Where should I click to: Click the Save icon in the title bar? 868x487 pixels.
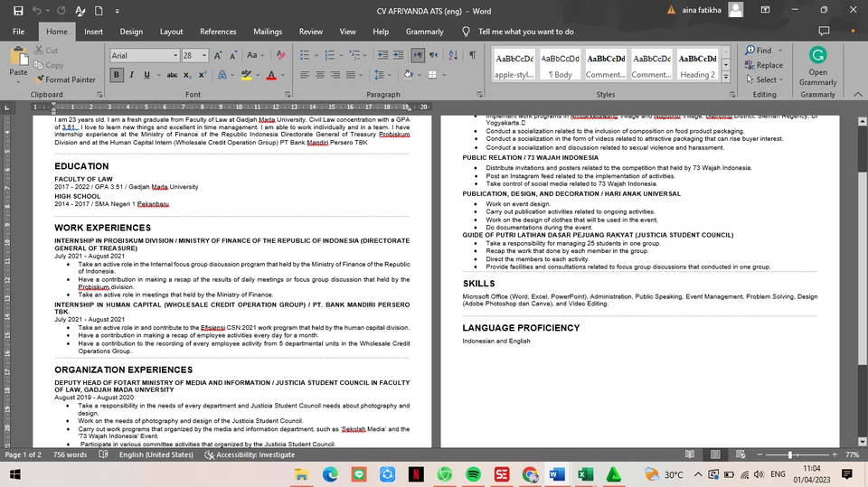[18, 11]
